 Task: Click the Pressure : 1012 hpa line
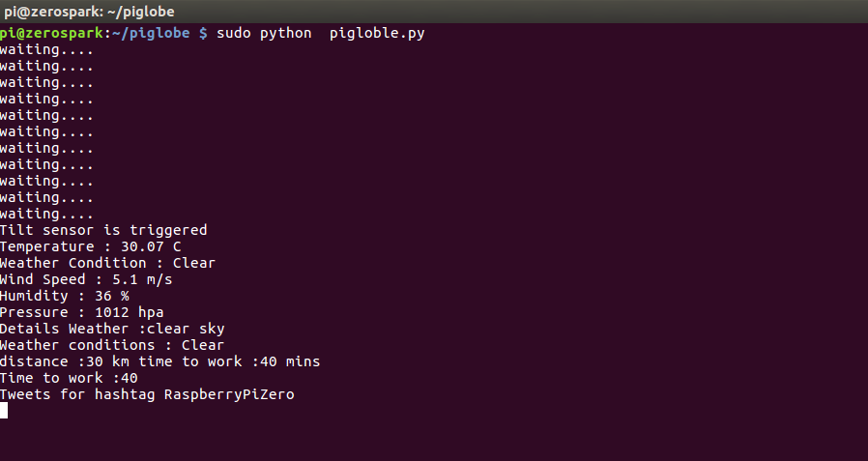pos(82,312)
